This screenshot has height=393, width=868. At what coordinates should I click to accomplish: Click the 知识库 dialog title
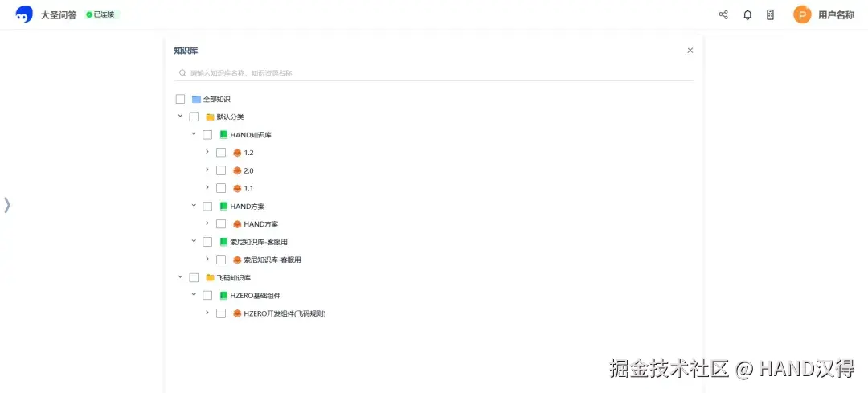(x=186, y=51)
